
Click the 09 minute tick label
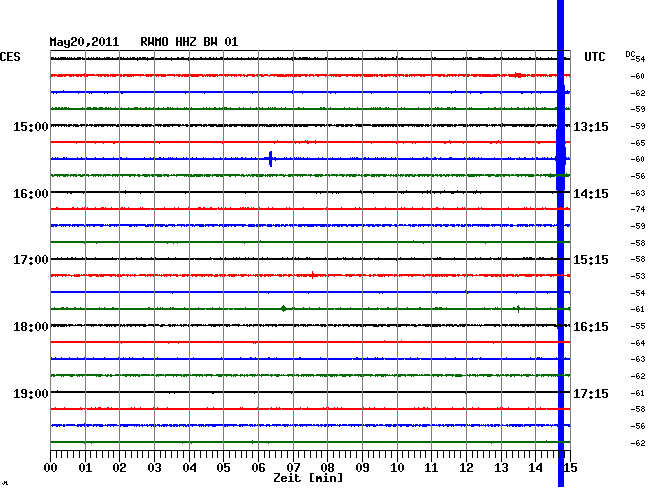click(x=362, y=468)
